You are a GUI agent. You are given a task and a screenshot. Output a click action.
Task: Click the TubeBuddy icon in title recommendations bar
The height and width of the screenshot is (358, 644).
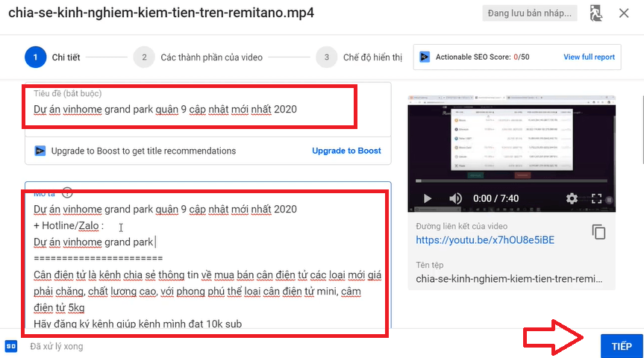pos(40,151)
